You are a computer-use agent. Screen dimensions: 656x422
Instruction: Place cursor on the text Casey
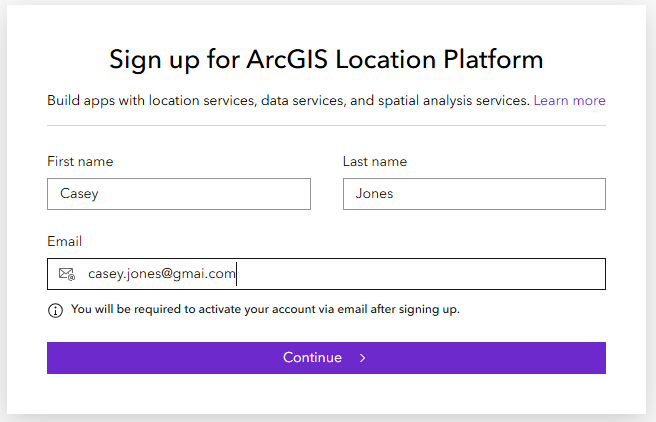[79, 194]
